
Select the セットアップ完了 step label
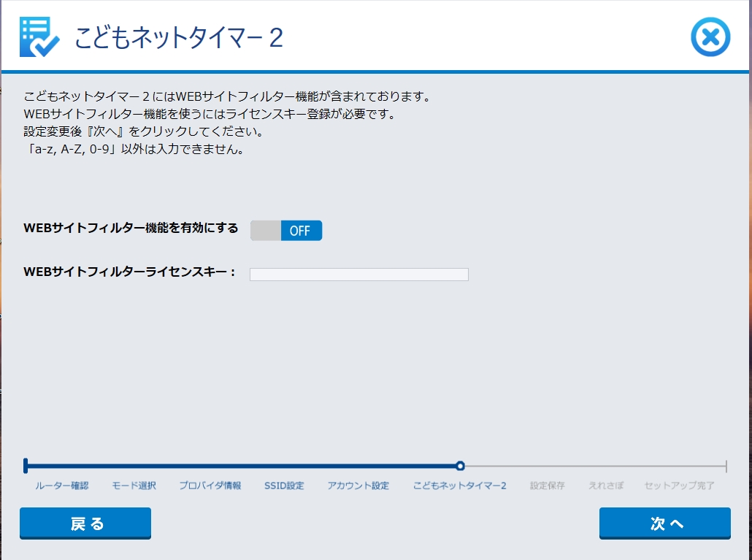pyautogui.click(x=679, y=486)
